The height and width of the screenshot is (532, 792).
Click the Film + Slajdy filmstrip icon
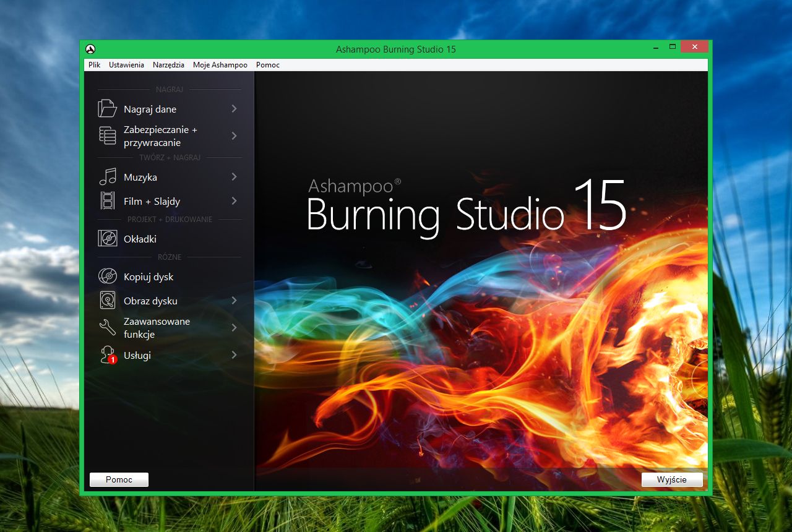(x=108, y=201)
